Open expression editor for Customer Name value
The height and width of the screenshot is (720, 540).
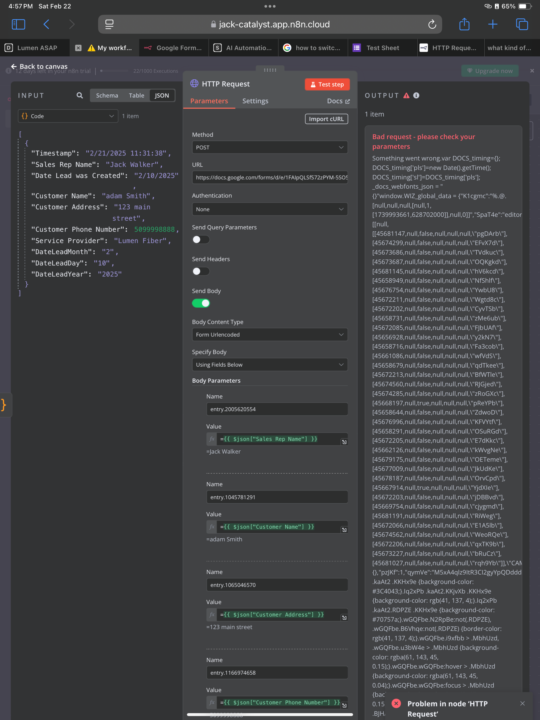tap(344, 529)
